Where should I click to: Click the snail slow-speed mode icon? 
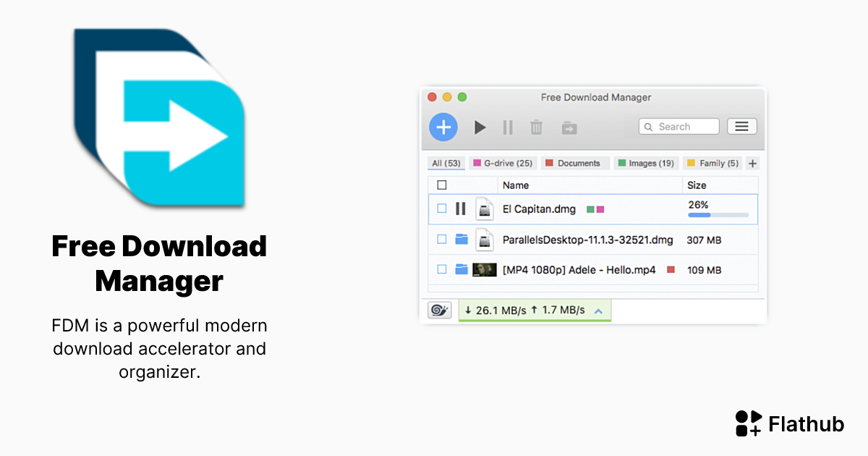click(x=440, y=310)
